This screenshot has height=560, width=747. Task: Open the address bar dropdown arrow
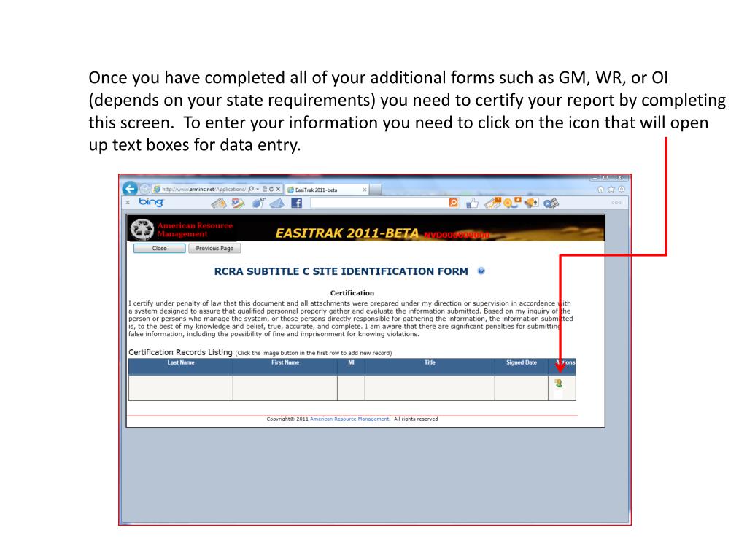[x=258, y=189]
